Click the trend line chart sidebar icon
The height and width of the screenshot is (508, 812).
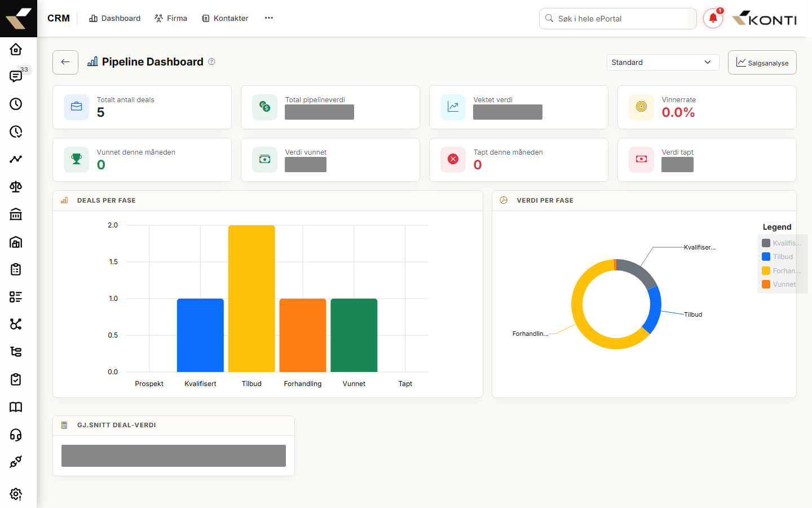coord(16,159)
